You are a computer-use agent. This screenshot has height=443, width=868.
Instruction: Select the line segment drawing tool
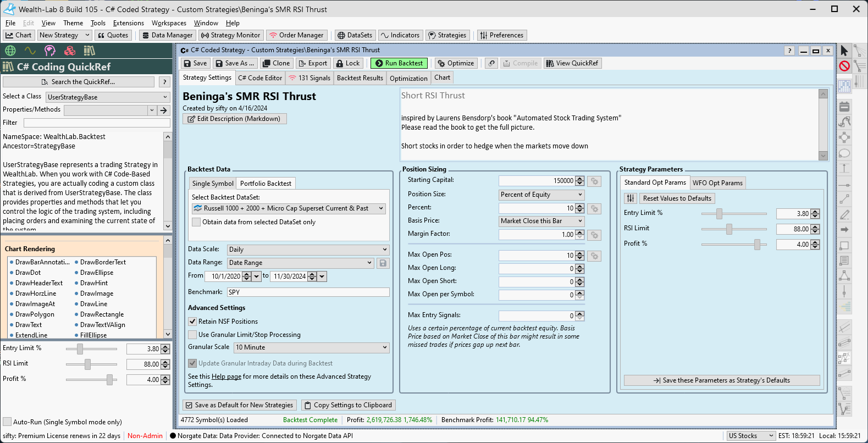[844, 199]
